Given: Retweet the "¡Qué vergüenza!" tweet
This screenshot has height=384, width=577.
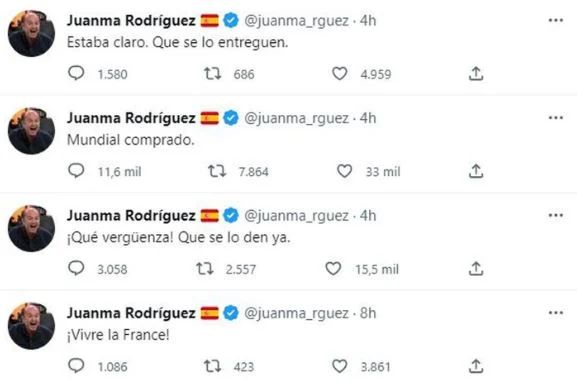Looking at the screenshot, I should tap(205, 269).
